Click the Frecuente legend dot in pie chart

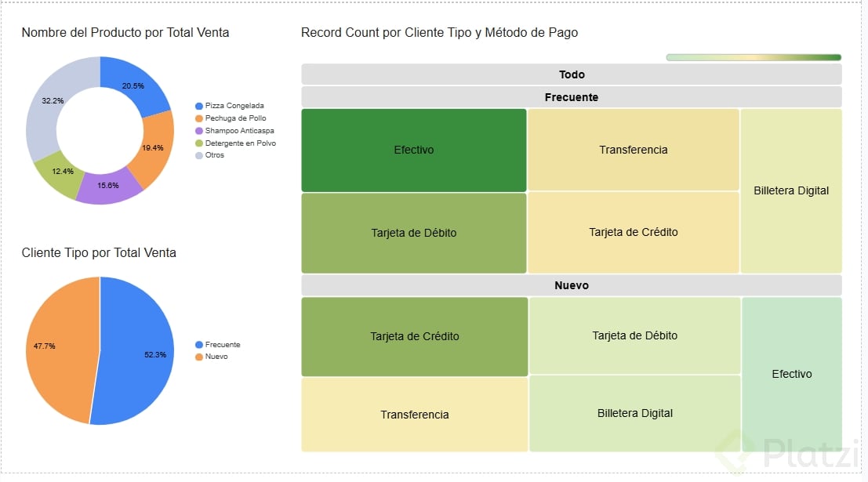(199, 345)
